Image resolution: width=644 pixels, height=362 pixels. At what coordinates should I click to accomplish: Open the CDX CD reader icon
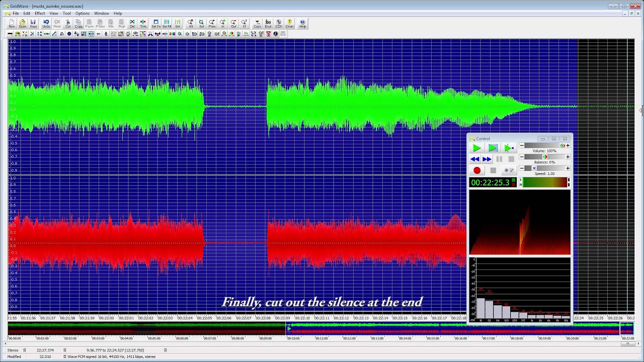coord(279,24)
